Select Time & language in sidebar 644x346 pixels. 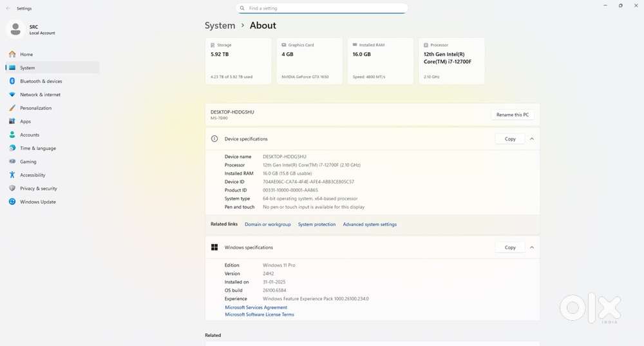37,148
